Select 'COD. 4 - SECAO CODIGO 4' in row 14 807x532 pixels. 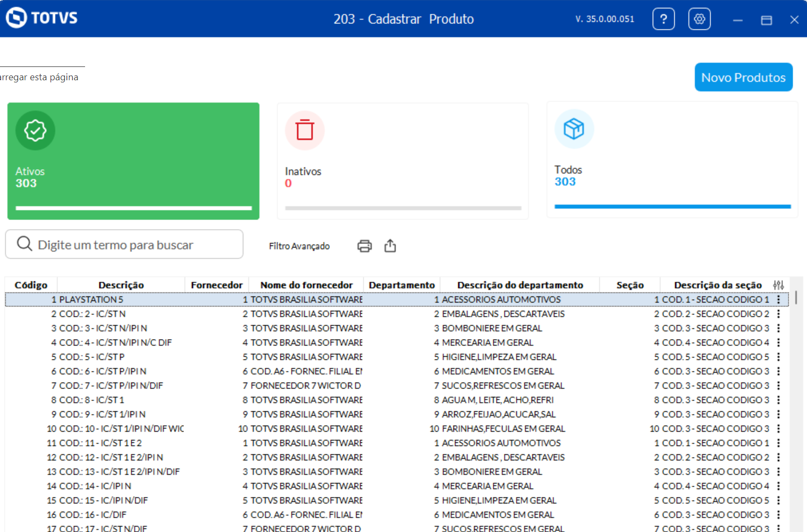(x=716, y=486)
